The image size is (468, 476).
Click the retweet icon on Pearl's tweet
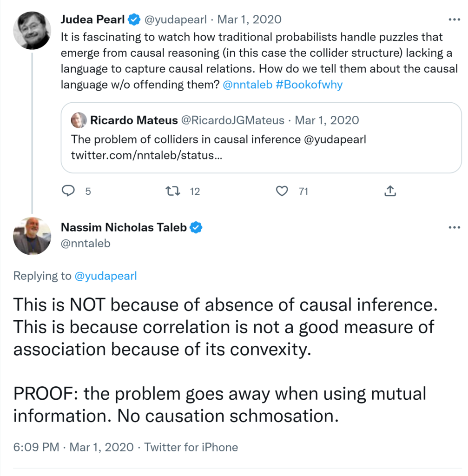[x=173, y=191]
